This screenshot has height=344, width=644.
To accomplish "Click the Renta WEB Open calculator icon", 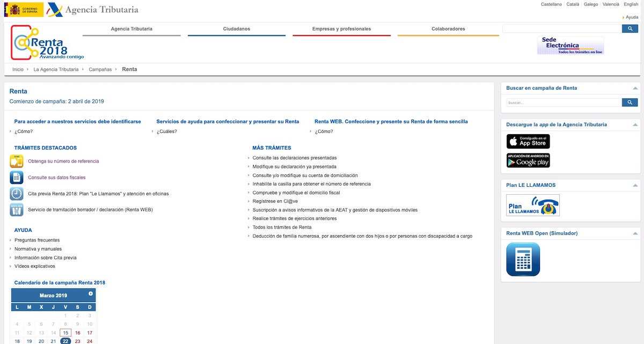I will (523, 259).
